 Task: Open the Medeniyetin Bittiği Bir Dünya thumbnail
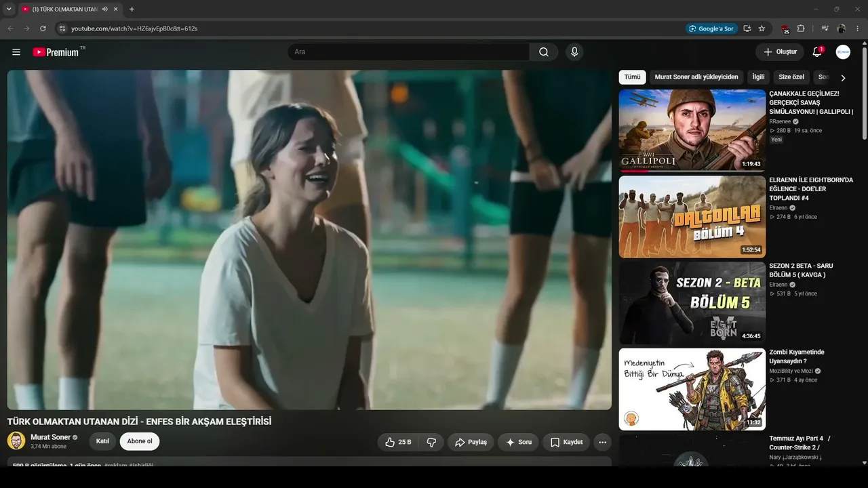click(692, 389)
